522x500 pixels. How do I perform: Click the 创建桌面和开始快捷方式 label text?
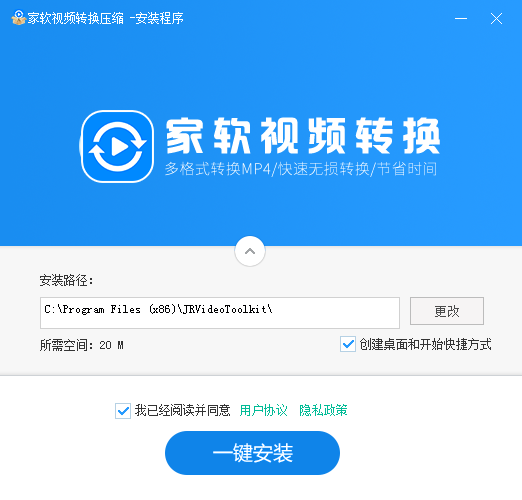(425, 344)
